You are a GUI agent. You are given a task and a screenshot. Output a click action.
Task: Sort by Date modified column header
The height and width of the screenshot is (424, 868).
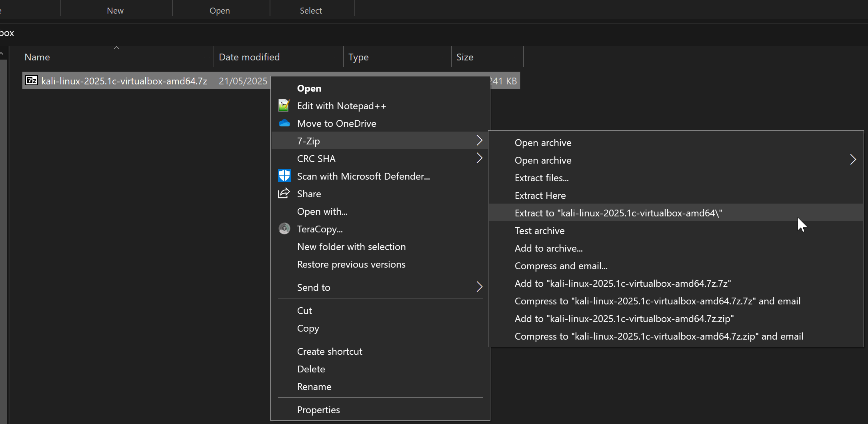tap(249, 57)
